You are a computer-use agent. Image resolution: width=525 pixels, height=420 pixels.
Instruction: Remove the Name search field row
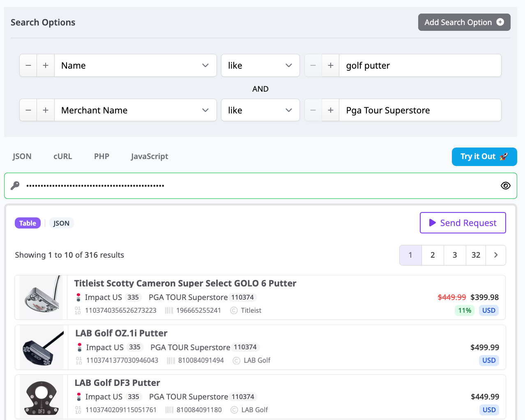coord(28,65)
